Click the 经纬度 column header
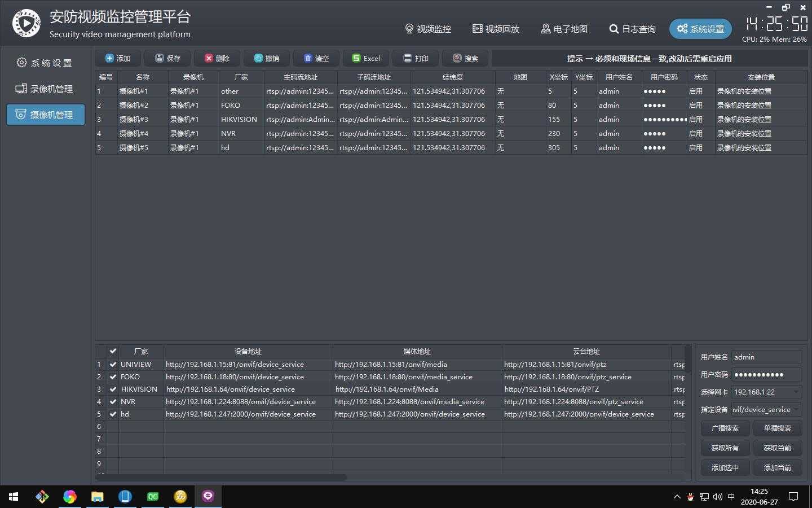Viewport: 812px width, 508px height. pyautogui.click(x=453, y=77)
